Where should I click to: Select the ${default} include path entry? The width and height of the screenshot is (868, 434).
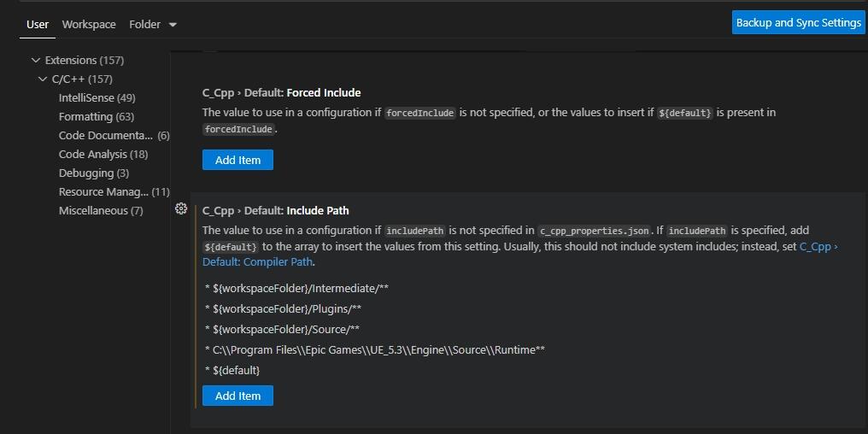pyautogui.click(x=236, y=370)
